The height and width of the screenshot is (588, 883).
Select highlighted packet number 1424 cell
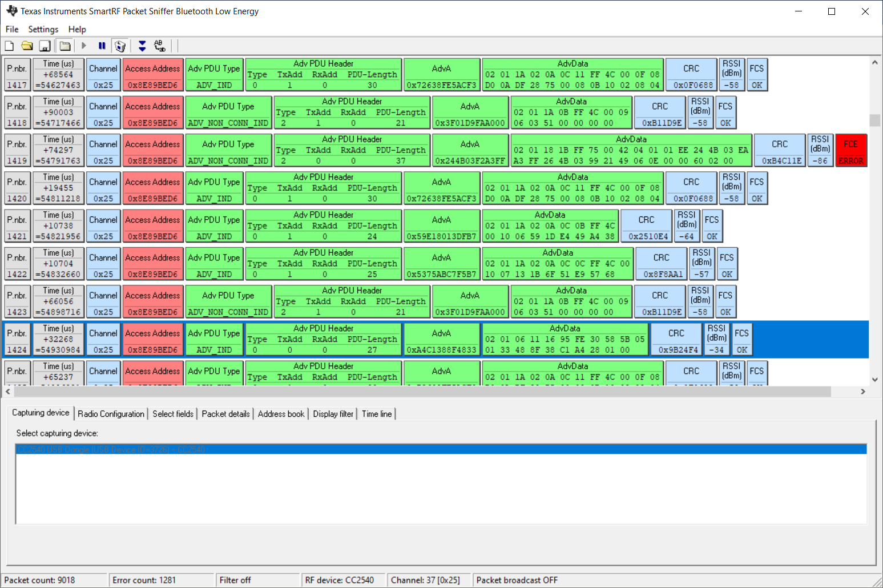coord(17,339)
